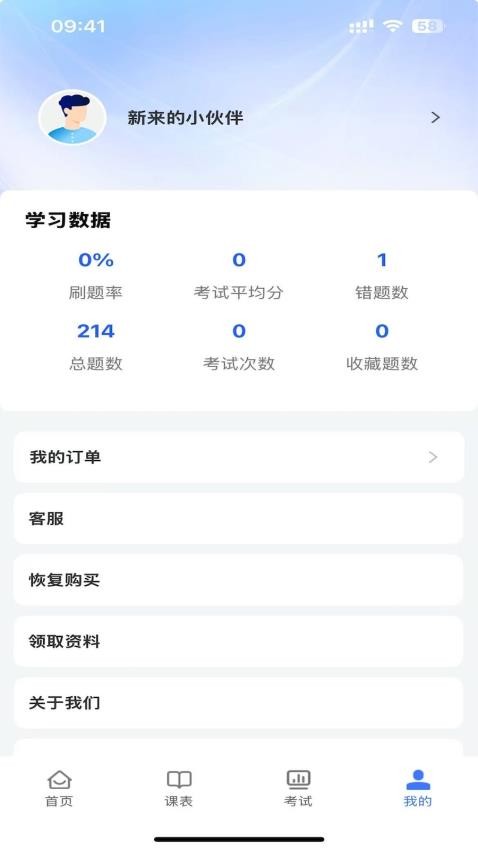Viewport: 478px width, 850px height.
Task: Open the user avatar picture
Action: pyautogui.click(x=72, y=117)
